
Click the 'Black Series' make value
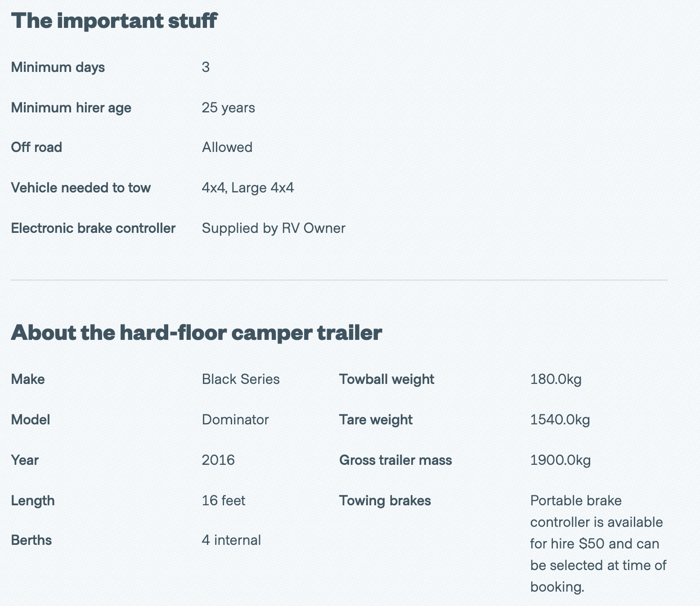[241, 379]
